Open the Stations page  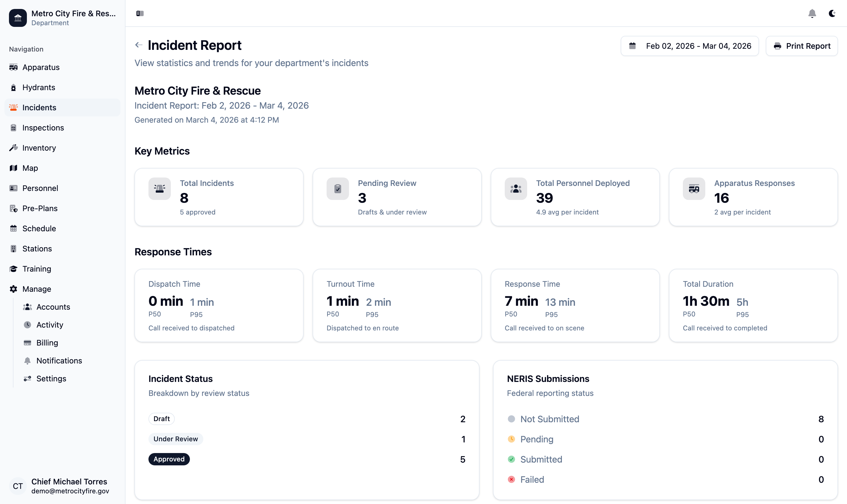pyautogui.click(x=37, y=248)
